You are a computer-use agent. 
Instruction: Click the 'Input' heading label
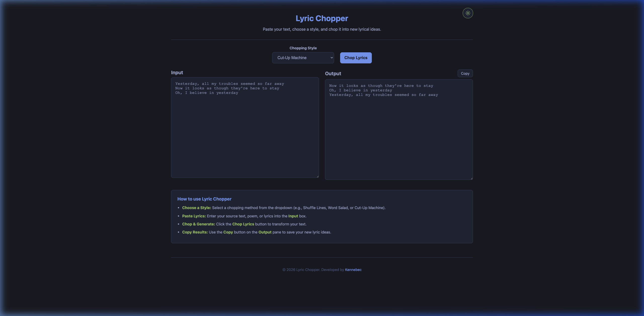[177, 72]
